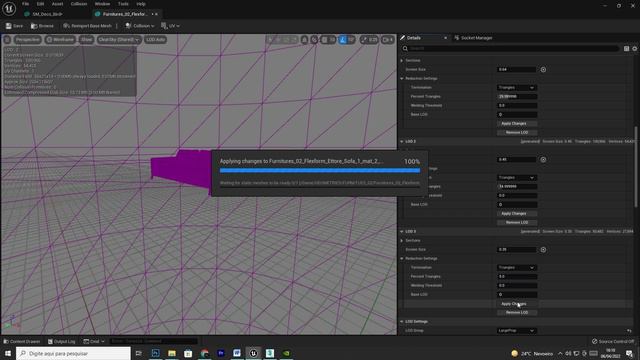Toggle surface snapping in the viewport
The image size is (640, 360).
[314, 40]
